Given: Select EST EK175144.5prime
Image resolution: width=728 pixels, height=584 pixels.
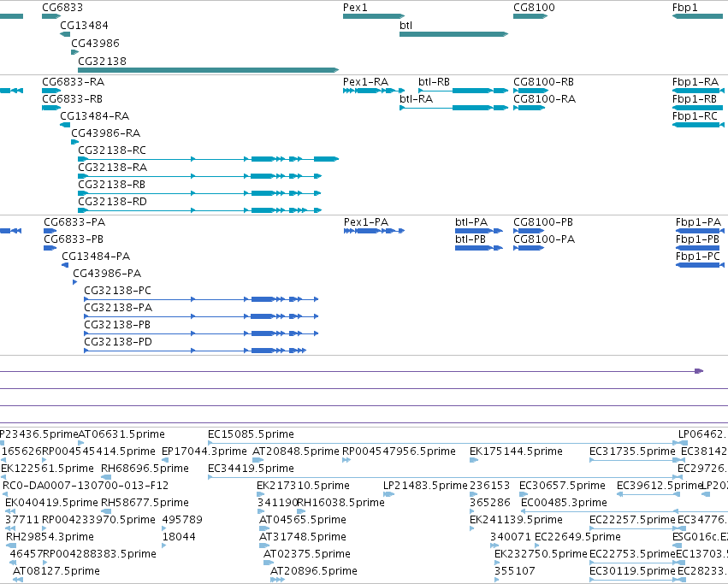Looking at the screenshot, I should [474, 460].
